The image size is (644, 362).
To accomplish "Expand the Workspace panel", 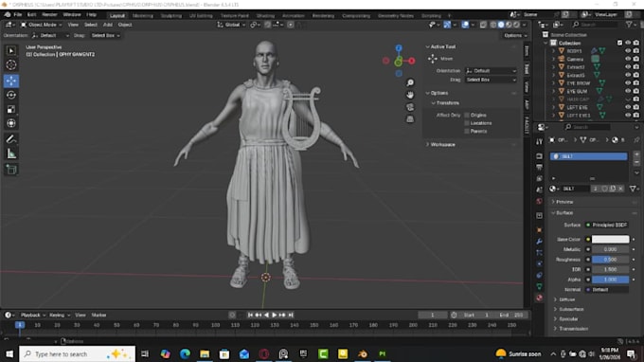I will tap(442, 145).
